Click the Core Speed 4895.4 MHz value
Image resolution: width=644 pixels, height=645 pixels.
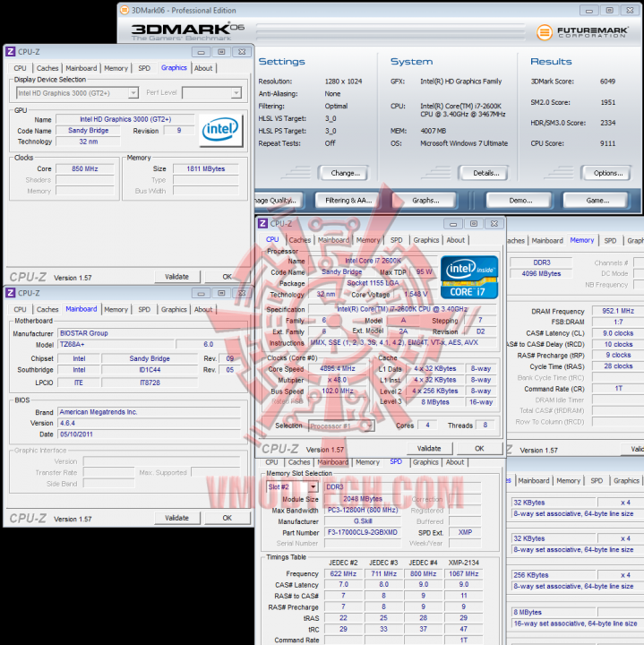tap(338, 368)
